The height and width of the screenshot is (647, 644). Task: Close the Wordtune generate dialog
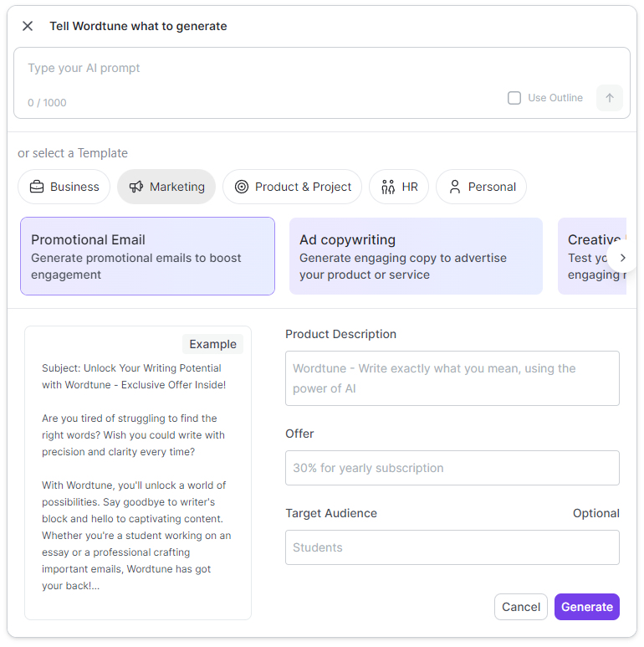pos(28,26)
